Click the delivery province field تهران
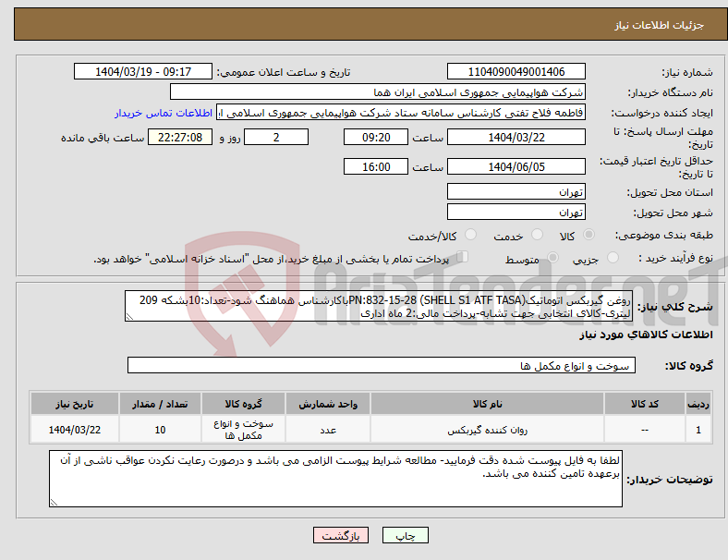Viewport: 728px width, 560px height. (516, 192)
